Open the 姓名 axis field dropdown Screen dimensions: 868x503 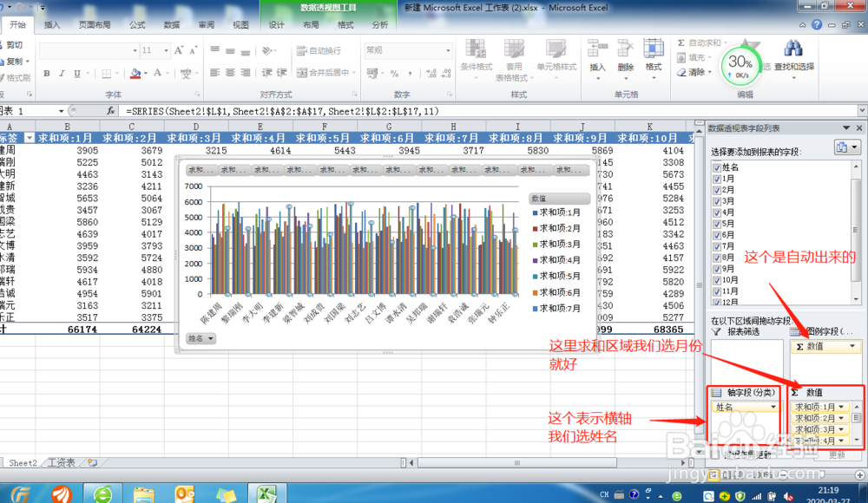(x=773, y=408)
